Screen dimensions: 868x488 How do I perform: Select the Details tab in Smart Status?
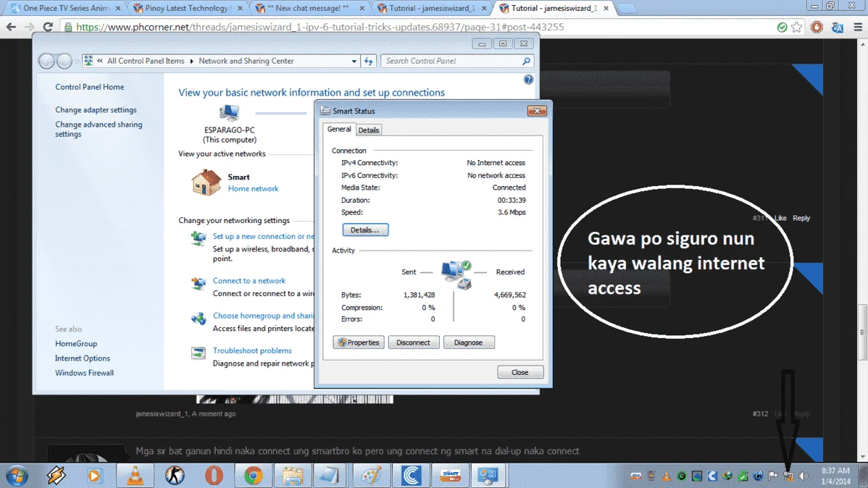point(369,130)
